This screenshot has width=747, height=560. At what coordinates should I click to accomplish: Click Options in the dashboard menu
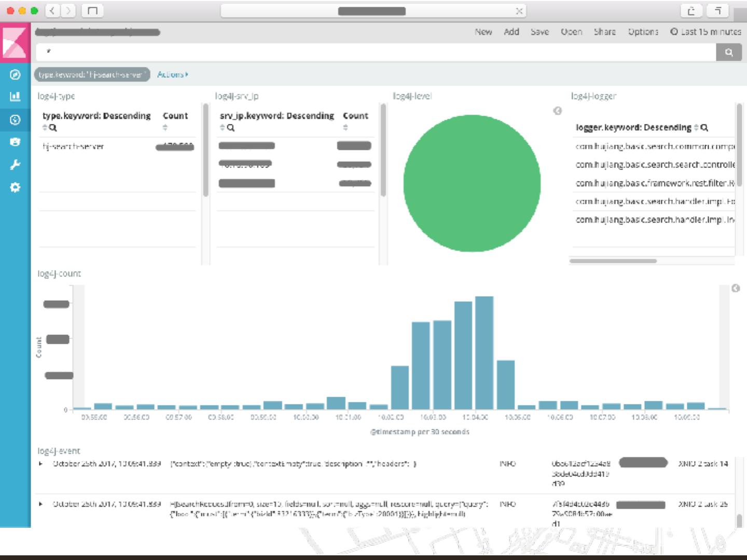point(643,32)
